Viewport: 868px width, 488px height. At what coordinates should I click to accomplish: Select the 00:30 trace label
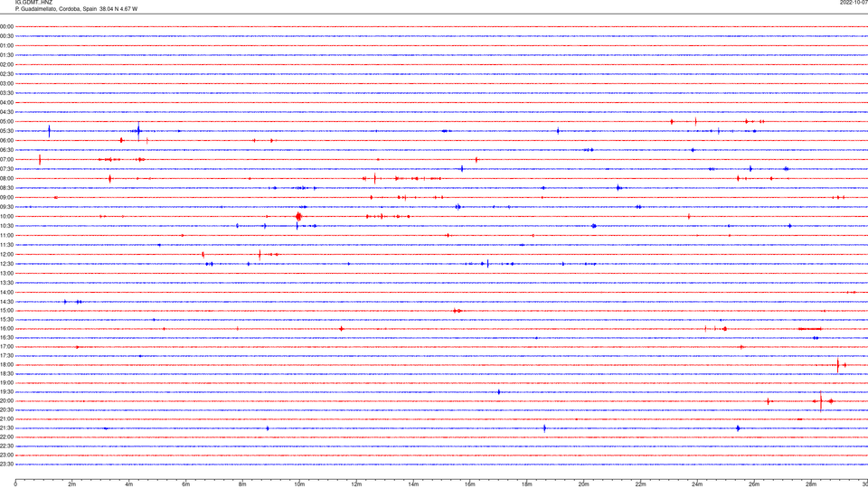[x=6, y=36]
